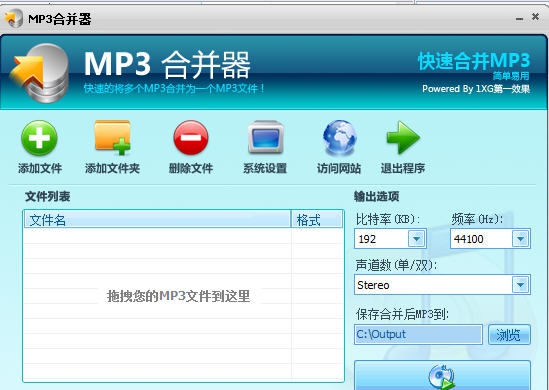Click the 访问网站 globe icon
The height and width of the screenshot is (390, 549).
tap(339, 138)
